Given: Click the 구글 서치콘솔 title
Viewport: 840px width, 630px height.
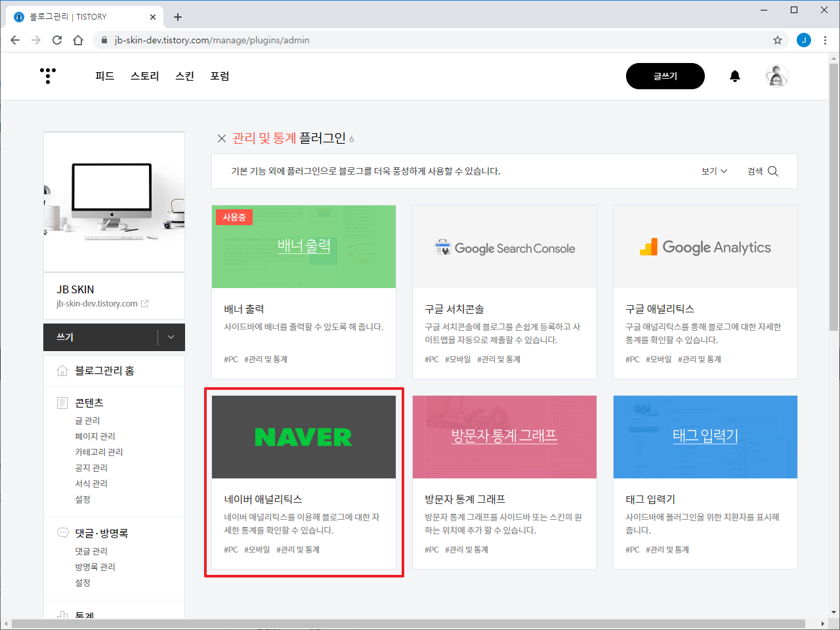Looking at the screenshot, I should [x=454, y=309].
